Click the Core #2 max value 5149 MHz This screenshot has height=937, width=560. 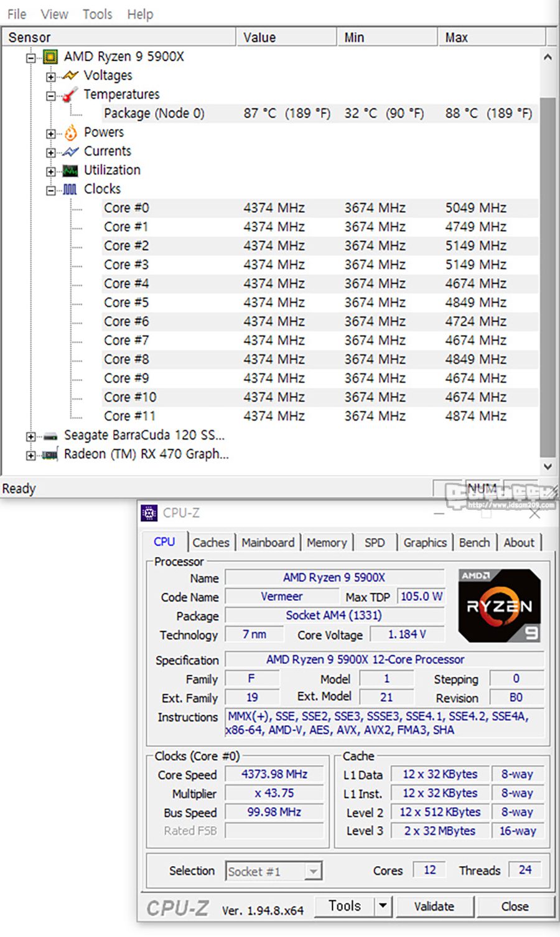[x=476, y=246]
